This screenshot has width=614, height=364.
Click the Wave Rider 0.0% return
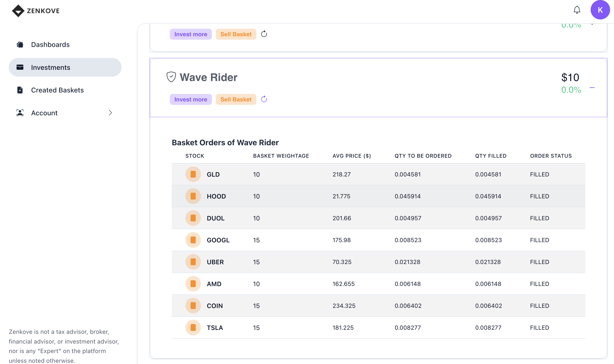(x=571, y=90)
